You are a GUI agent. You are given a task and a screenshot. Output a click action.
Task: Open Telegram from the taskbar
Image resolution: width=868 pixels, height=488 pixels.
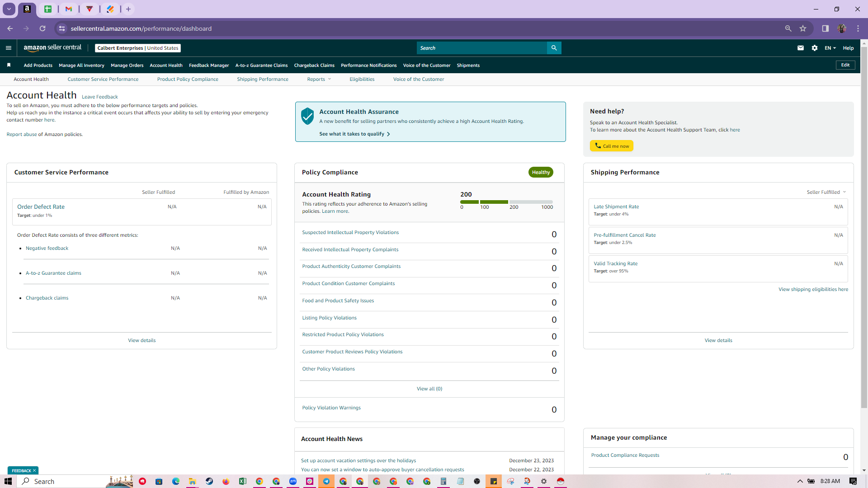pos(326,481)
